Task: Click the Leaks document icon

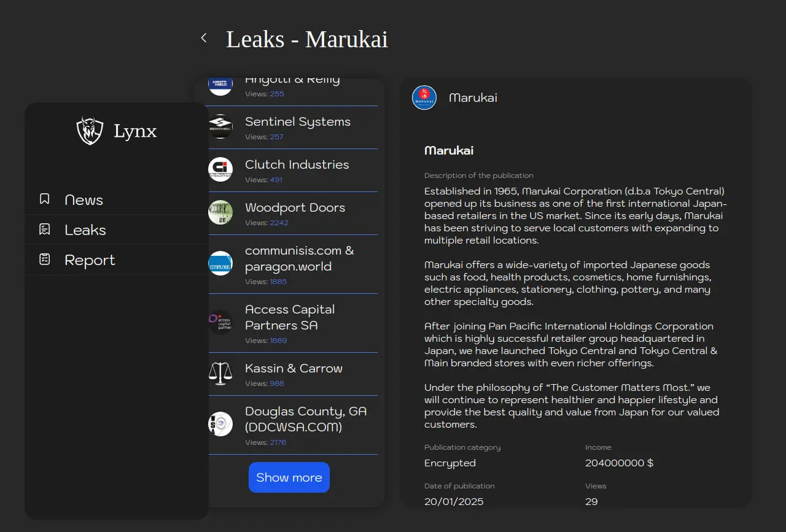Action: pyautogui.click(x=44, y=229)
